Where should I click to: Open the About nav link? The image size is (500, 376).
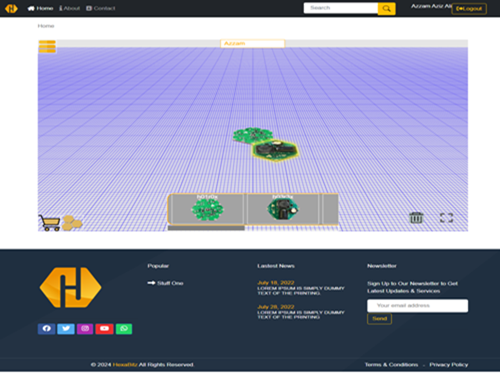click(x=70, y=8)
